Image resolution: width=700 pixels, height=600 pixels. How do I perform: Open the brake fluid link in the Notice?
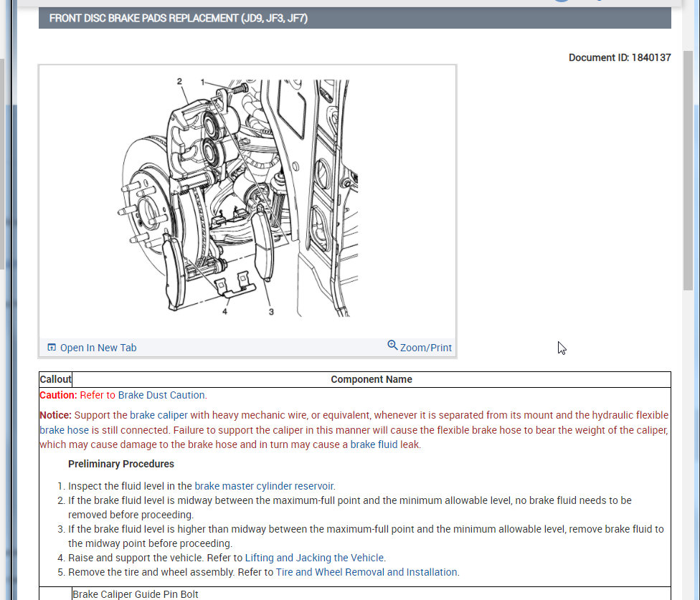(373, 444)
